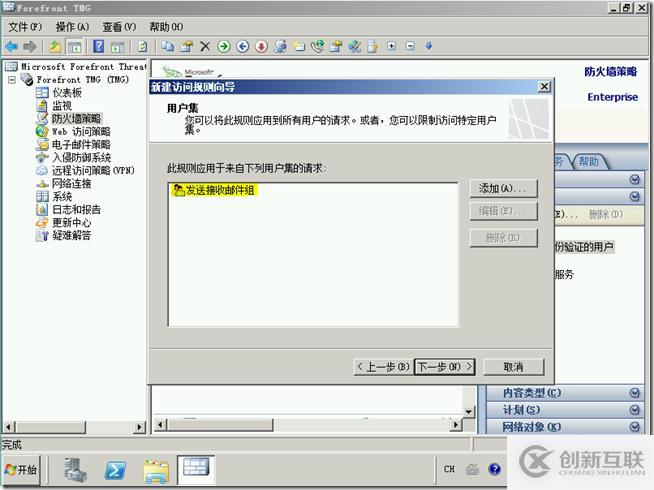Image resolution: width=654 pixels, height=490 pixels.
Task: Click the blue down-arrow icon at toolbar end
Action: tap(429, 46)
